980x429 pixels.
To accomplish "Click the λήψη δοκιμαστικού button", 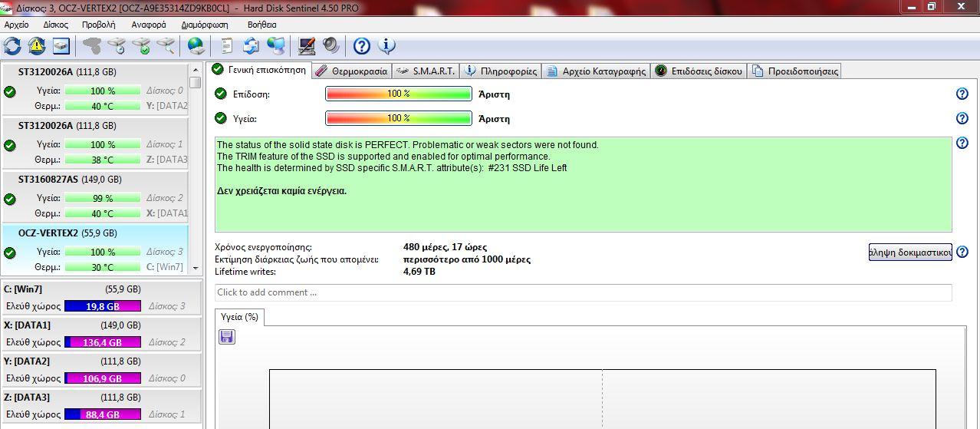I will click(x=910, y=252).
